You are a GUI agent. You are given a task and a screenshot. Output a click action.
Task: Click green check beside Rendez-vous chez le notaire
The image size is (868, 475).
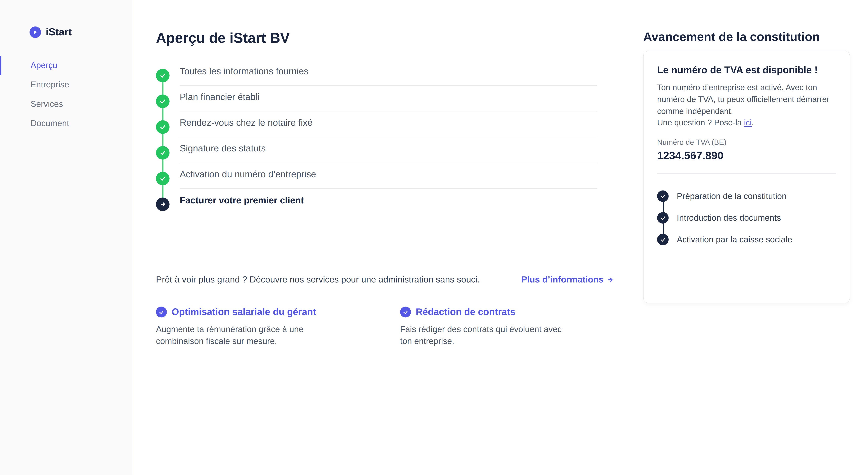pyautogui.click(x=163, y=127)
